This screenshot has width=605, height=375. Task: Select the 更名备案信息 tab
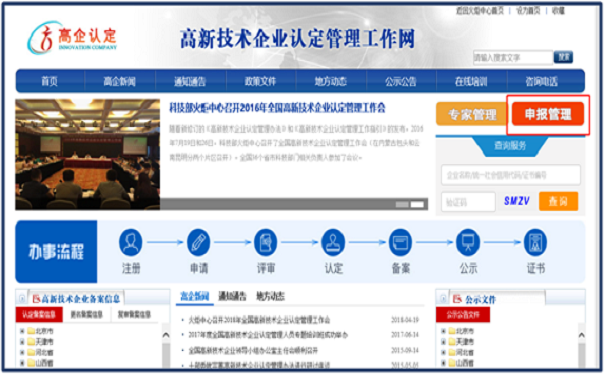tap(86, 314)
